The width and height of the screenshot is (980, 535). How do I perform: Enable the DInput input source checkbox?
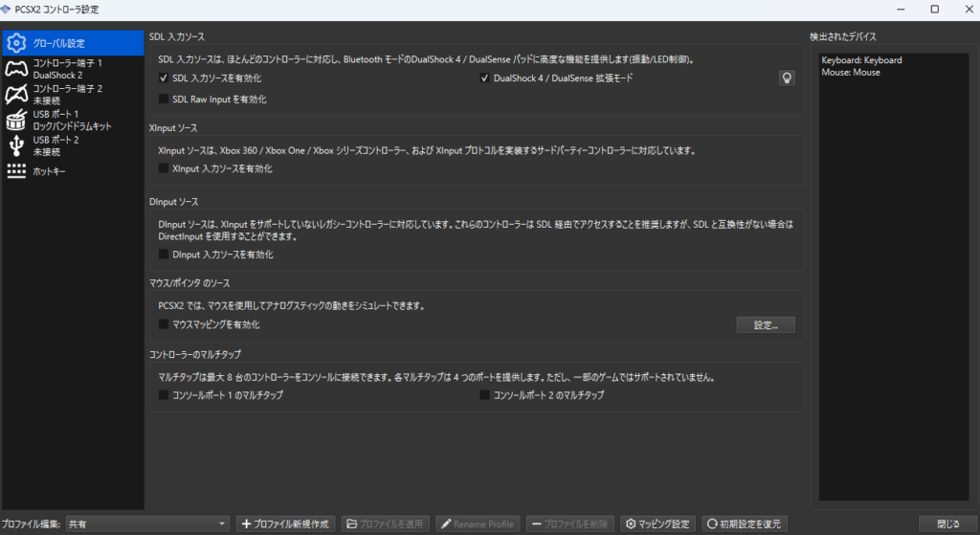pos(164,255)
